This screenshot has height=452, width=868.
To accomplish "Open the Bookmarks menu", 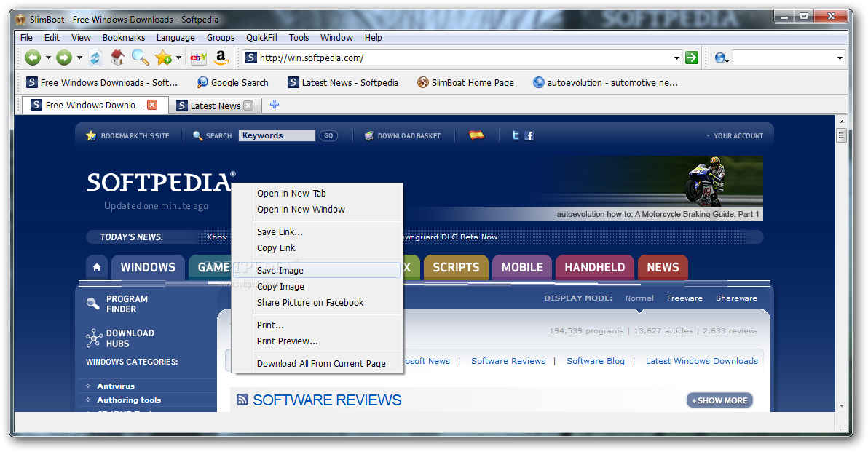I will (x=124, y=38).
